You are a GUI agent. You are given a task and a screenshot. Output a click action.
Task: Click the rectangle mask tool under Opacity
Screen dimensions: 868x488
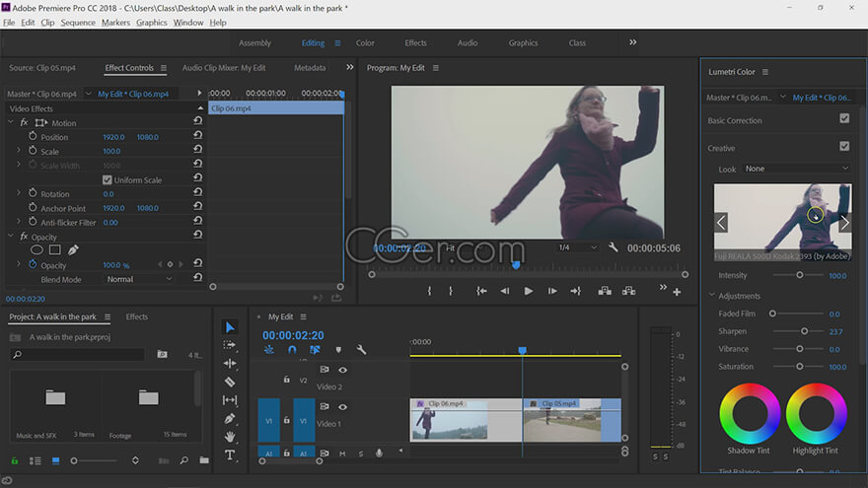coord(55,250)
